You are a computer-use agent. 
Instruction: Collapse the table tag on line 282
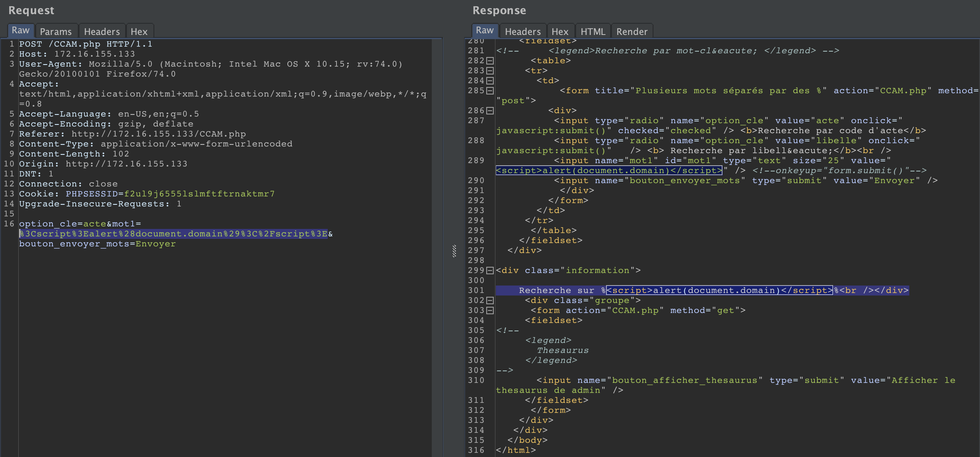[x=490, y=61]
